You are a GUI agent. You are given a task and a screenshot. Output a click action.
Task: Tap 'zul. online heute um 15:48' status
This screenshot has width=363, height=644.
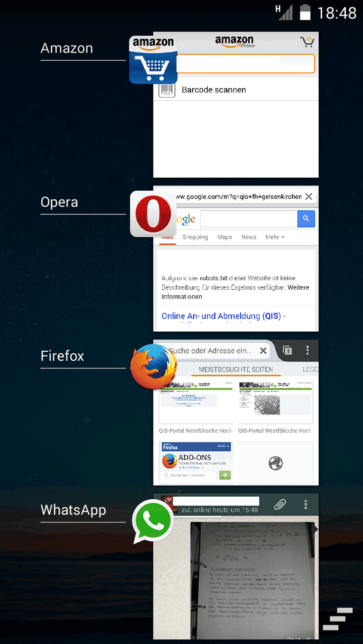point(220,510)
